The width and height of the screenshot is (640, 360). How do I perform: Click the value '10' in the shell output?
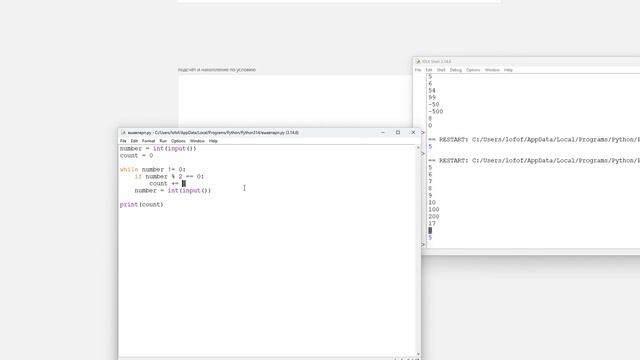click(x=432, y=203)
